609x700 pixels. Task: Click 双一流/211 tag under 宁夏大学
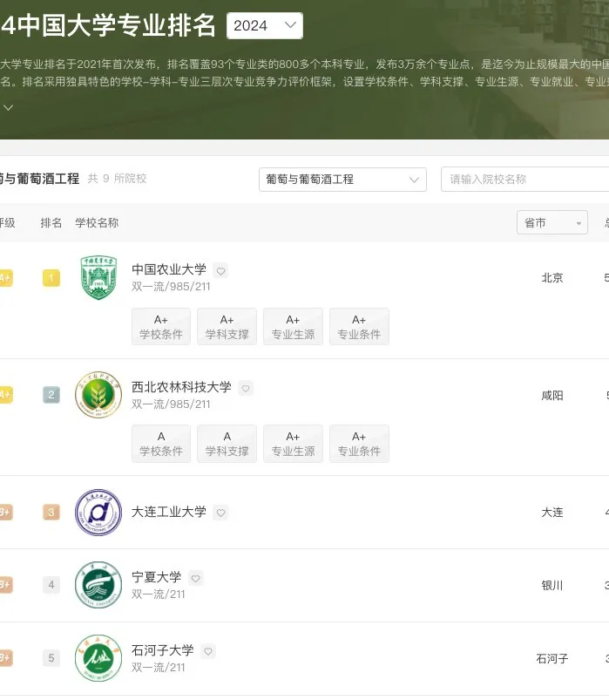click(x=159, y=595)
